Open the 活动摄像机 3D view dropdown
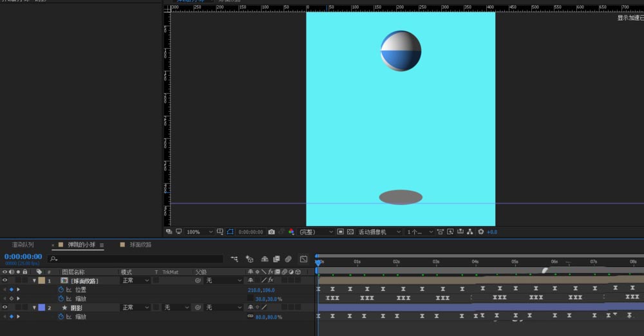Image resolution: width=644 pixels, height=336 pixels. pos(379,232)
